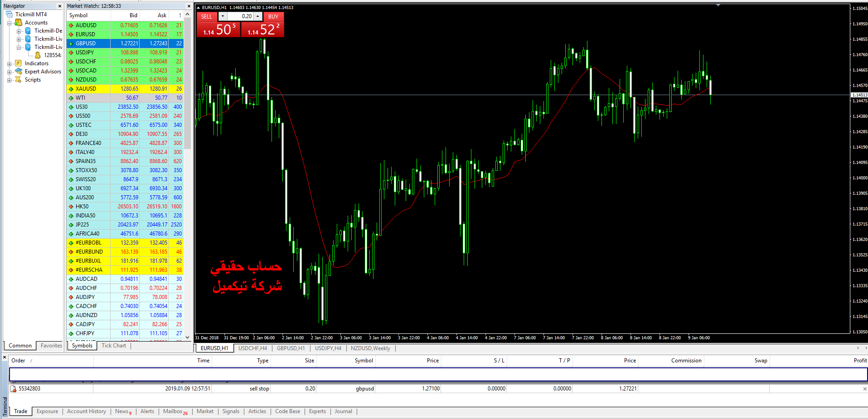Click the SELL one-click trading button
This screenshot has height=419, width=868.
(x=207, y=17)
